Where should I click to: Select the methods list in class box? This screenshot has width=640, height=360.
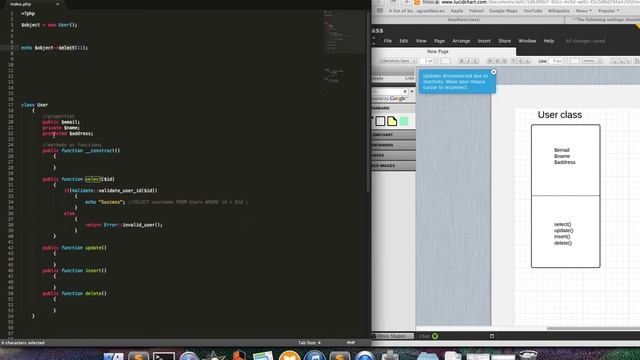[x=563, y=233]
